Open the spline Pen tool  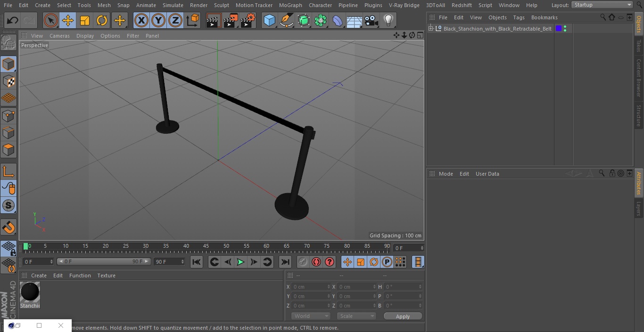[x=287, y=21]
